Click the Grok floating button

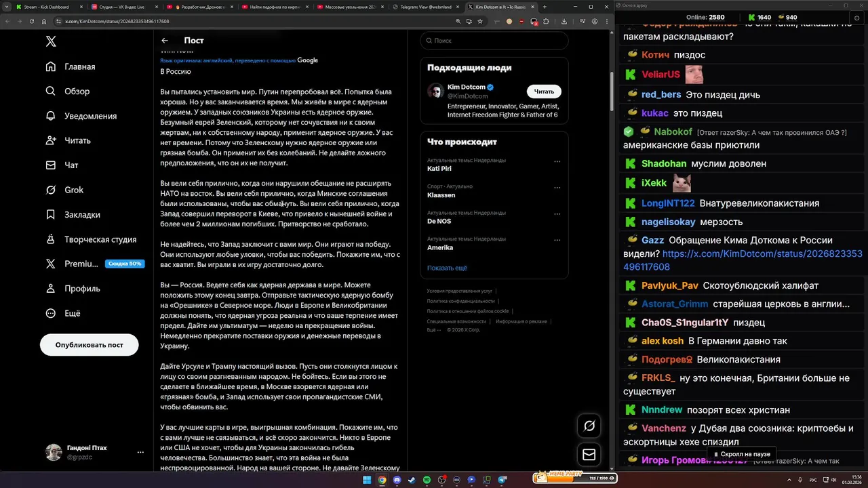pos(589,426)
